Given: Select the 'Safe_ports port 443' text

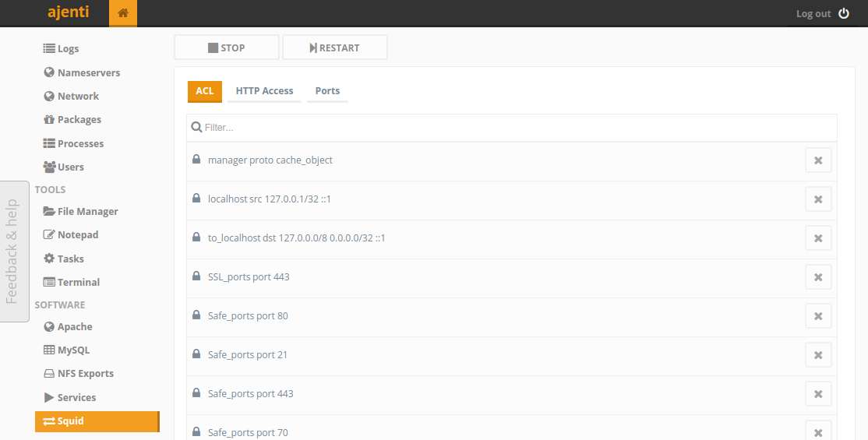Looking at the screenshot, I should click(251, 393).
